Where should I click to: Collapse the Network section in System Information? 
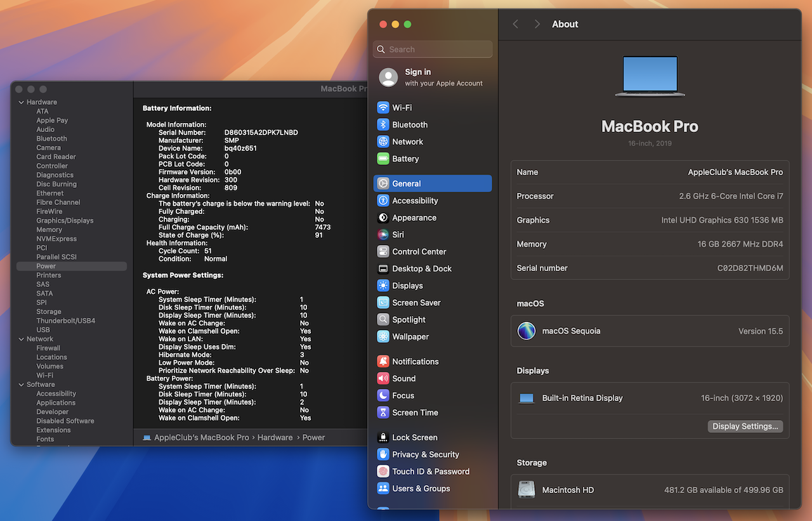tap(21, 339)
